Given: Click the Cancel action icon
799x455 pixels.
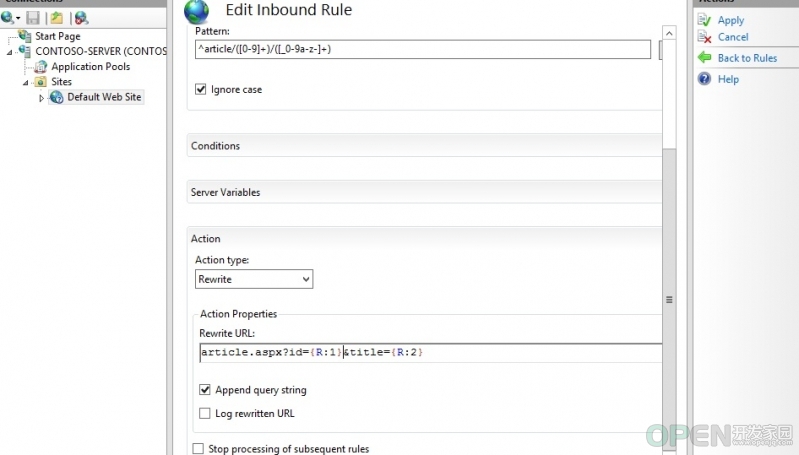Looking at the screenshot, I should click(704, 37).
